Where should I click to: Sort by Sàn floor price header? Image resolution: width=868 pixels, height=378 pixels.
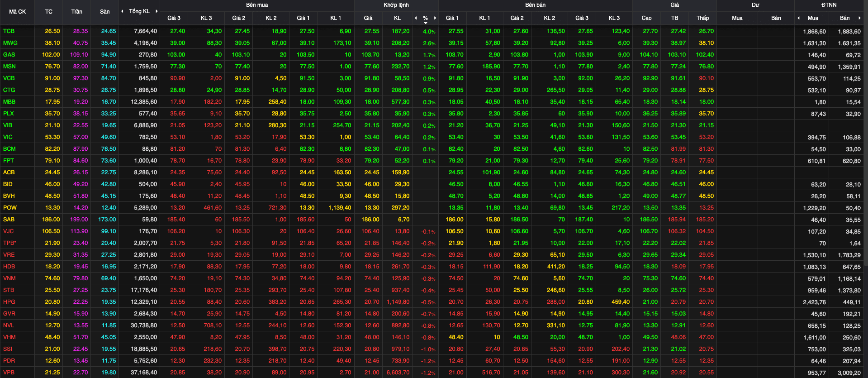[x=105, y=12]
